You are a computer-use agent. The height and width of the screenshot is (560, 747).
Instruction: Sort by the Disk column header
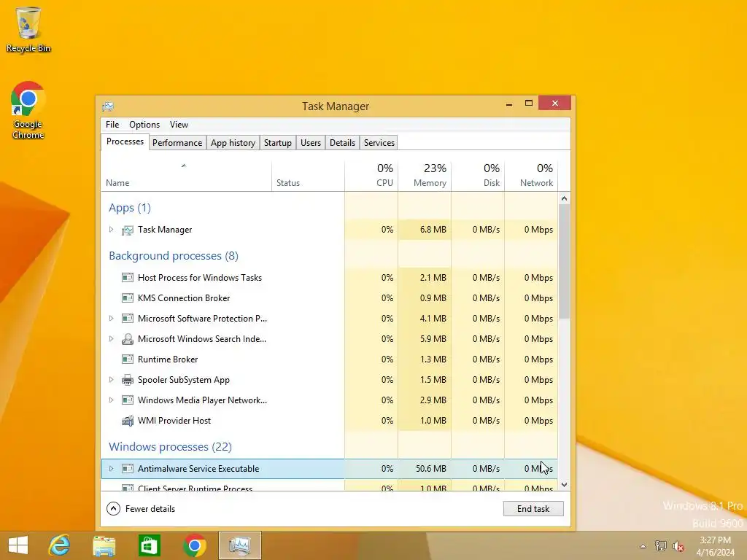pos(478,176)
